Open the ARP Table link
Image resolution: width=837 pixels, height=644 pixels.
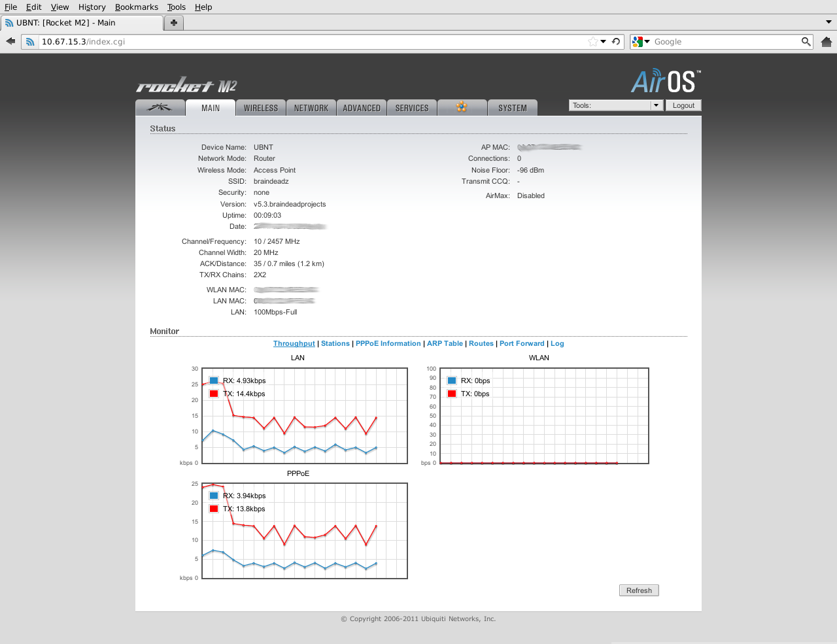(x=445, y=343)
